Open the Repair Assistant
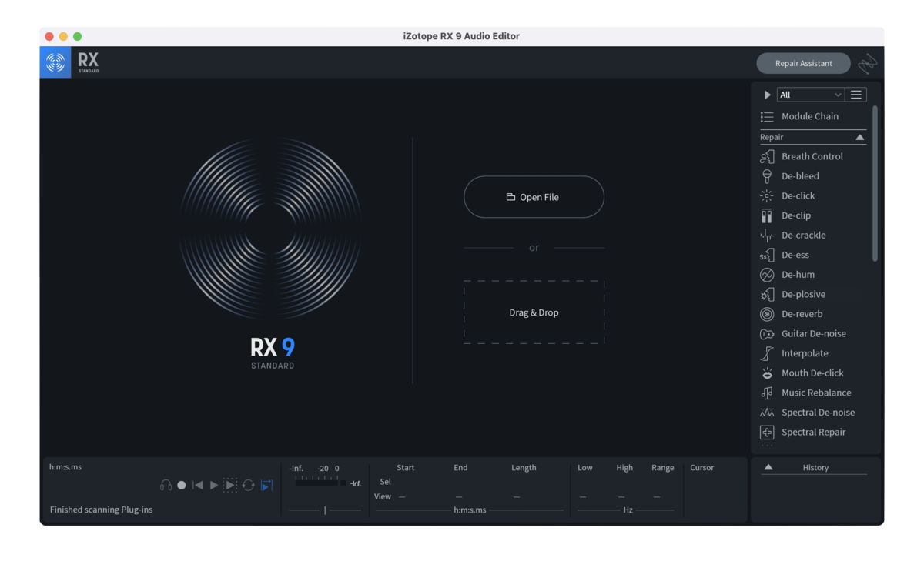 803,63
